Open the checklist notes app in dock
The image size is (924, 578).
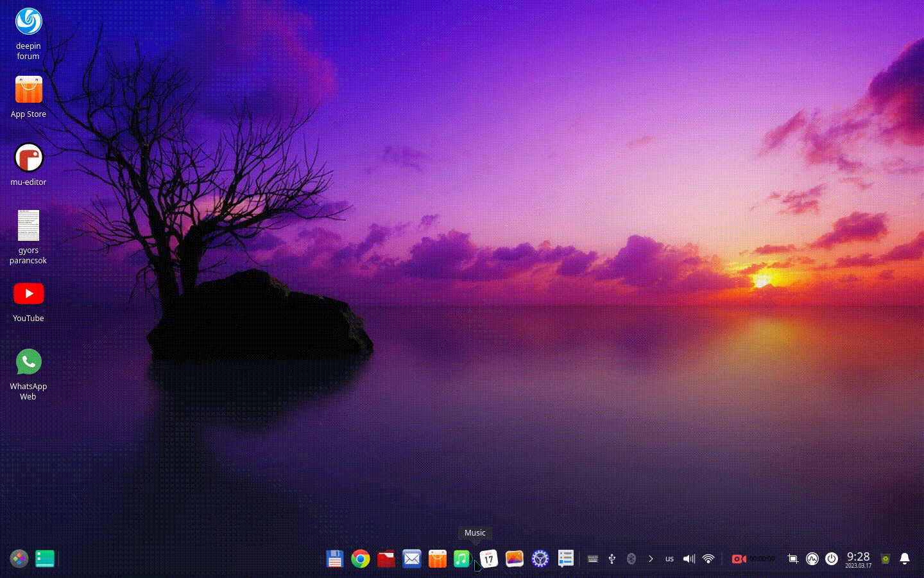(x=566, y=559)
